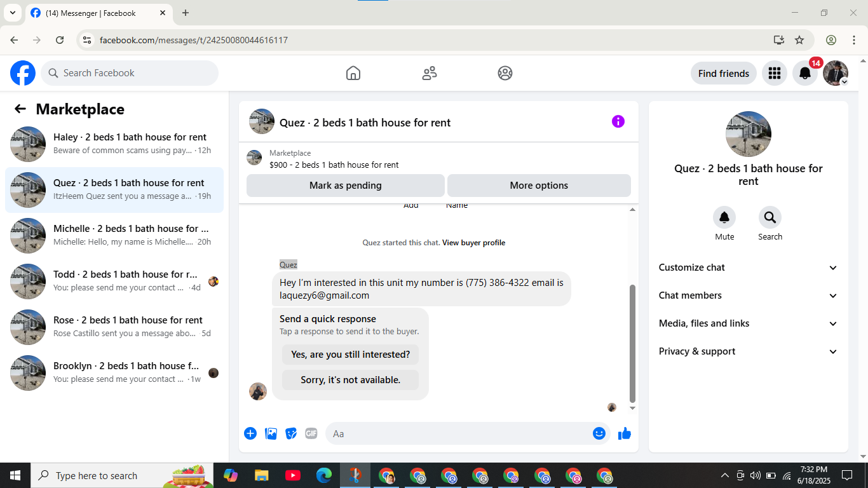This screenshot has width=868, height=488.
Task: Open Windows notification center icon
Action: tap(847, 475)
